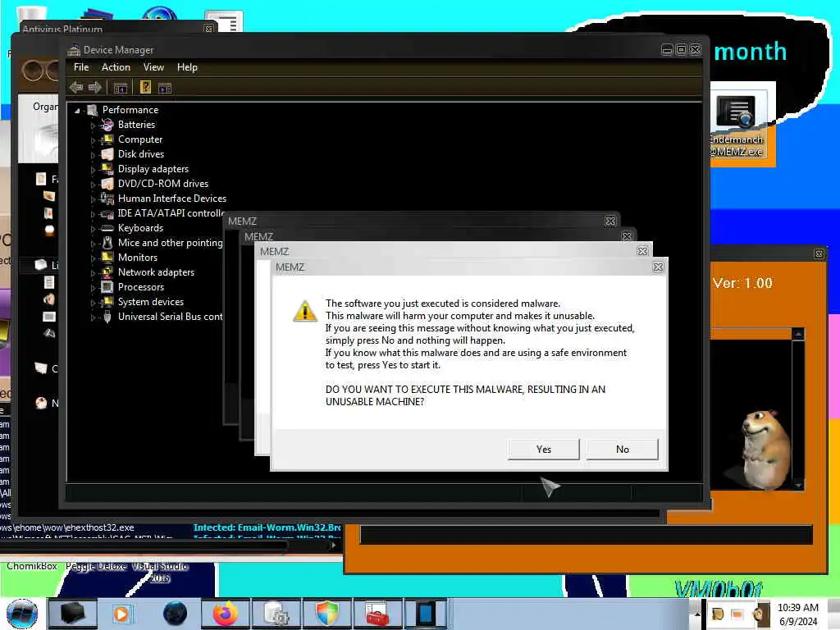Click the right scroll arrow in Antivirus list
Image resolution: width=840 pixels, height=630 pixels.
point(333,546)
